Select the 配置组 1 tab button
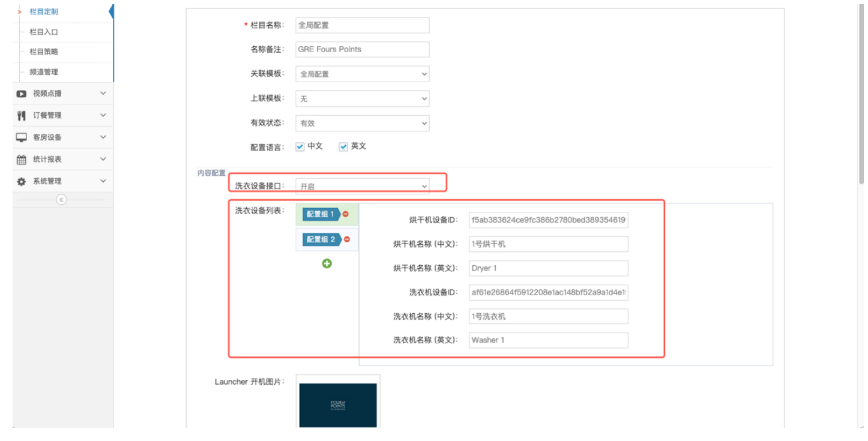The width and height of the screenshot is (868, 441). pyautogui.click(x=321, y=214)
